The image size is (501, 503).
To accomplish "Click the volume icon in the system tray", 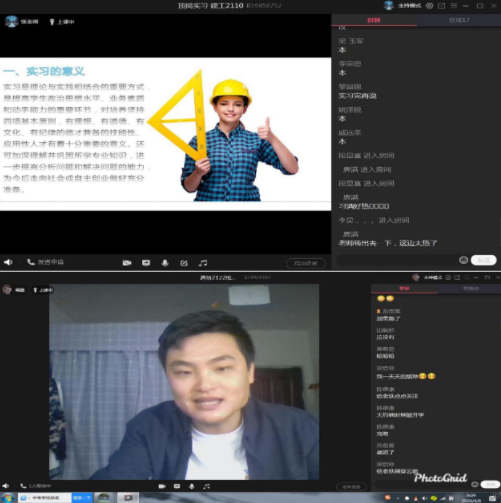I will pyautogui.click(x=424, y=498).
